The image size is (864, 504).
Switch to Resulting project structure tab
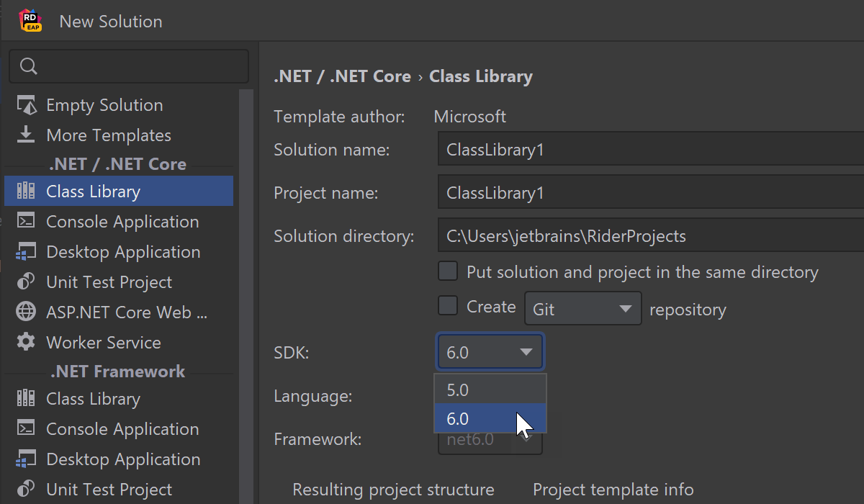[x=393, y=490]
